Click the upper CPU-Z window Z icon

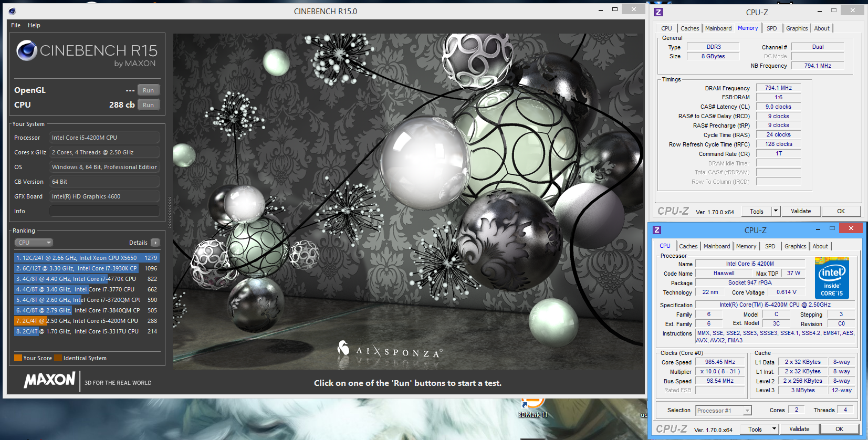click(x=658, y=12)
